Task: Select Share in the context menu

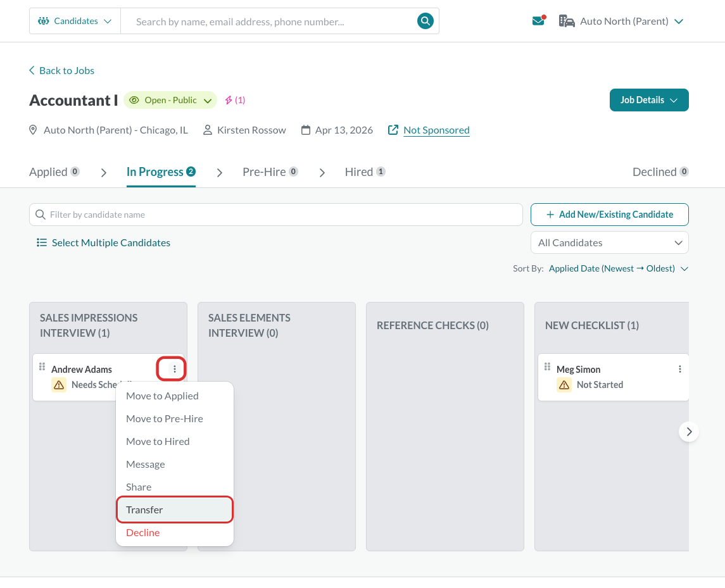Action: coord(174,487)
